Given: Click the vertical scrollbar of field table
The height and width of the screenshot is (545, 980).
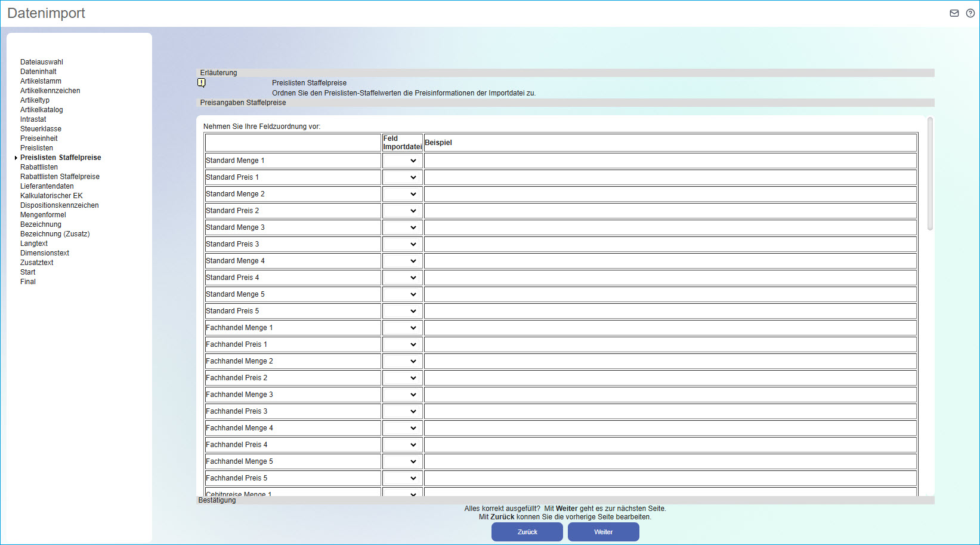Looking at the screenshot, I should coord(930,174).
